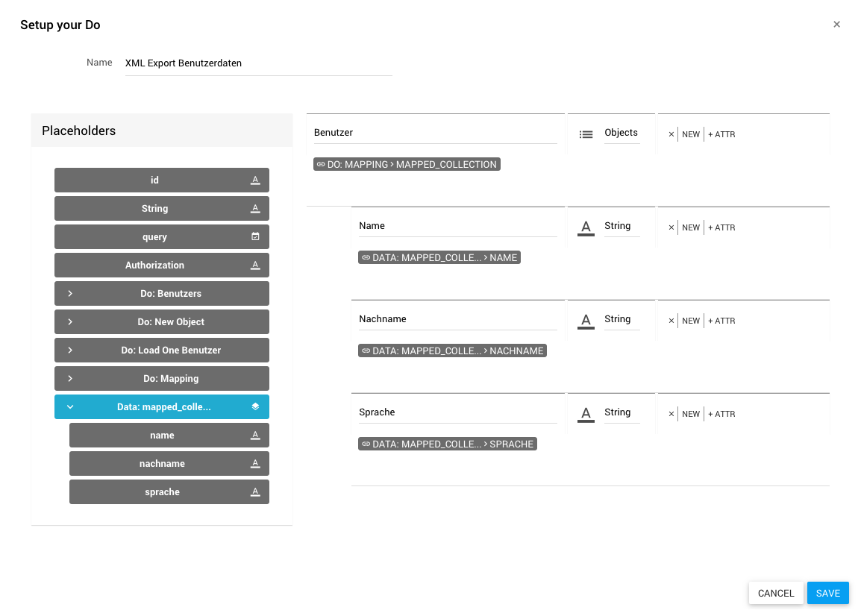Expand the Do: Mapping placeholder
This screenshot has height=616, width=861.
[x=70, y=378]
